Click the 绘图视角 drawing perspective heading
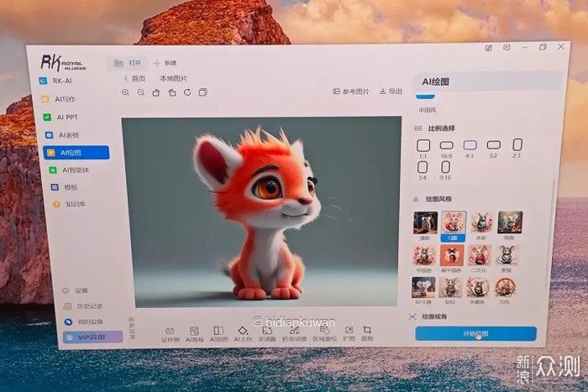588x392 pixels. click(x=434, y=316)
